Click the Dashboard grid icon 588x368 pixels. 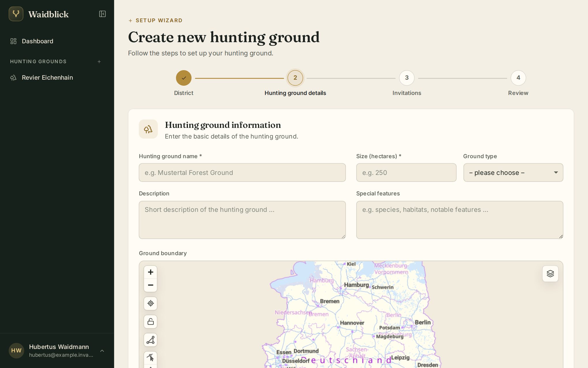[x=13, y=41]
